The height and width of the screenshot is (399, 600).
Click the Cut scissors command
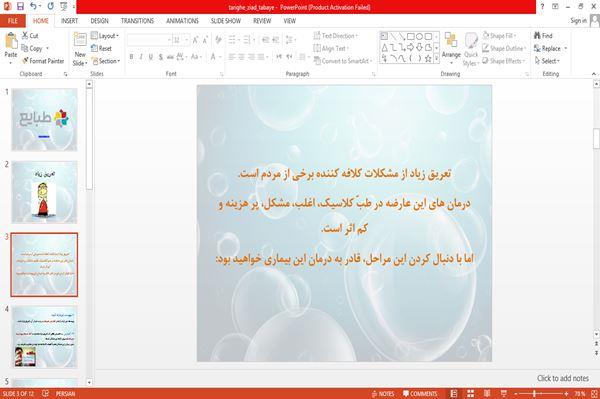click(30, 36)
